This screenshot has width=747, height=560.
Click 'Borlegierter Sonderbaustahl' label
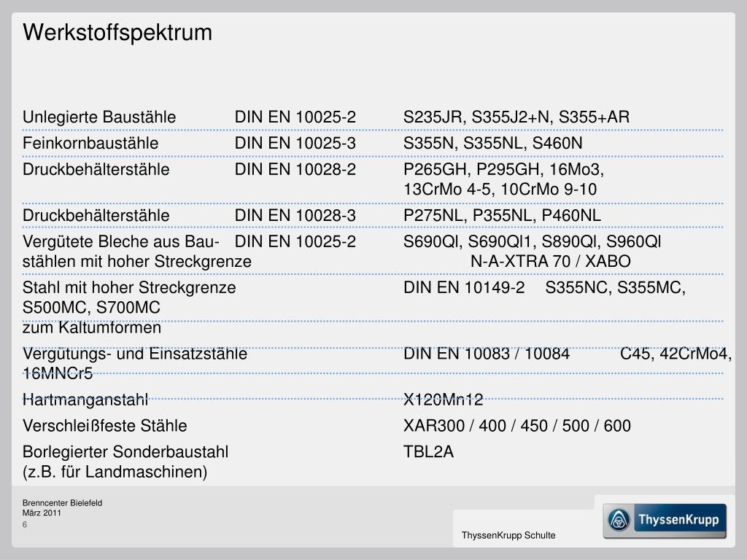point(125,452)
